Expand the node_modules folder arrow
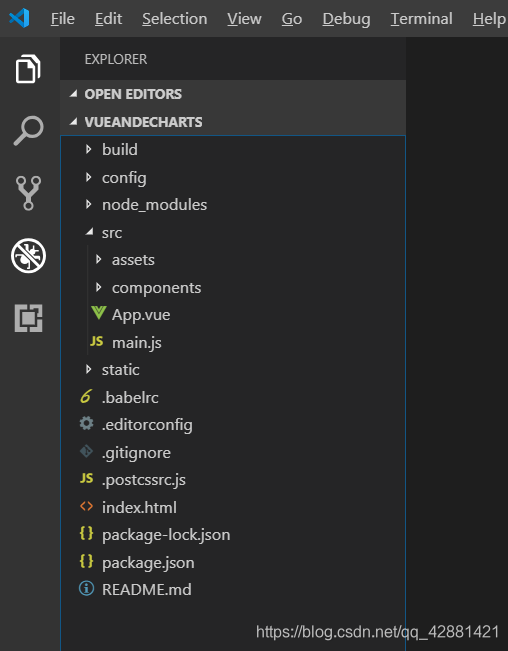 (88, 204)
